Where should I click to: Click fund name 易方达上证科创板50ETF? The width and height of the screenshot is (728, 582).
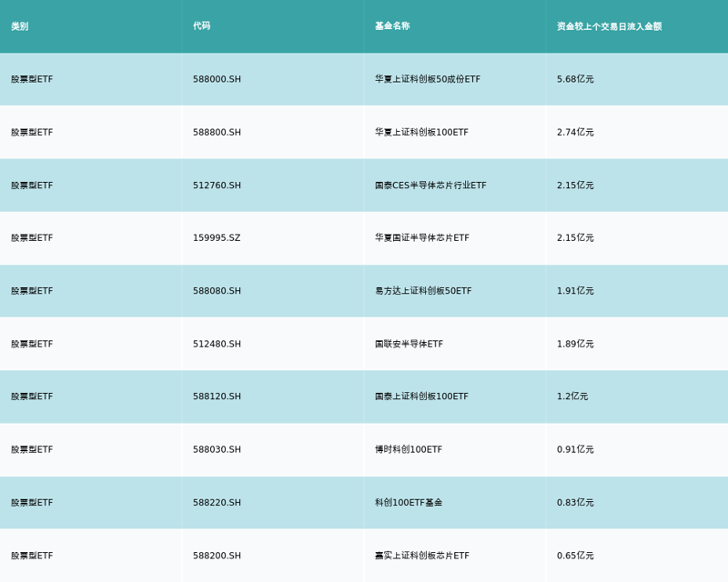[x=423, y=290]
